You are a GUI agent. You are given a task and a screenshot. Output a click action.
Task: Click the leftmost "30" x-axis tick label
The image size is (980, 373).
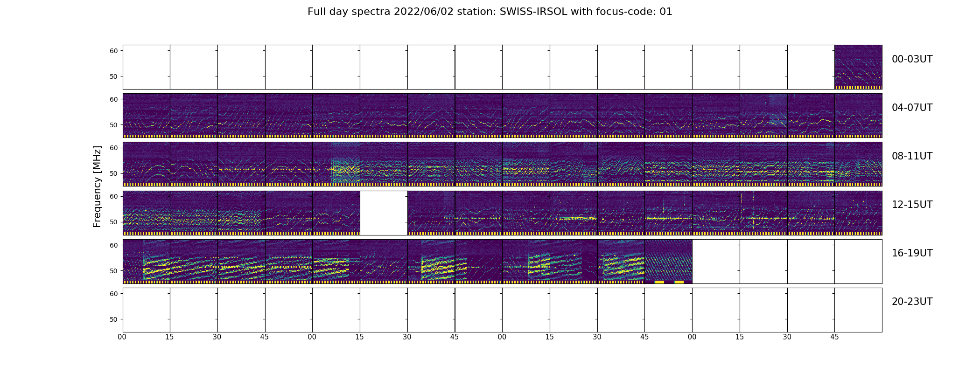point(217,337)
